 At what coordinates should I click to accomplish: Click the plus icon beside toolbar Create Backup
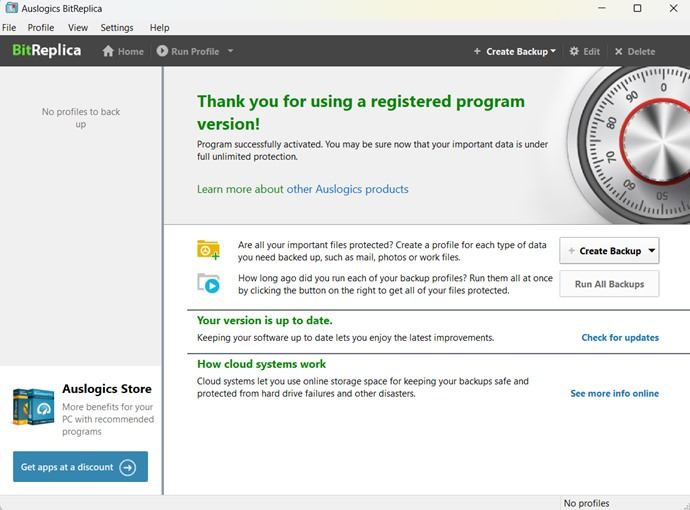pyautogui.click(x=477, y=51)
